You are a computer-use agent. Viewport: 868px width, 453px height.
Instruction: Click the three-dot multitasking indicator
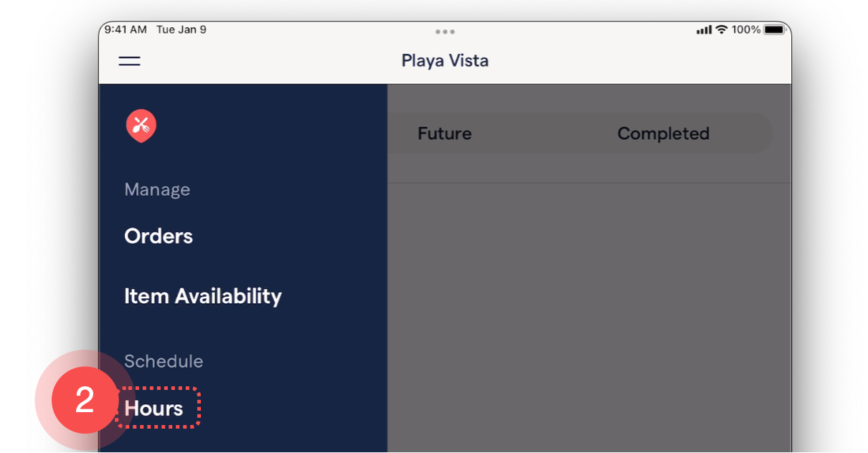tap(445, 32)
